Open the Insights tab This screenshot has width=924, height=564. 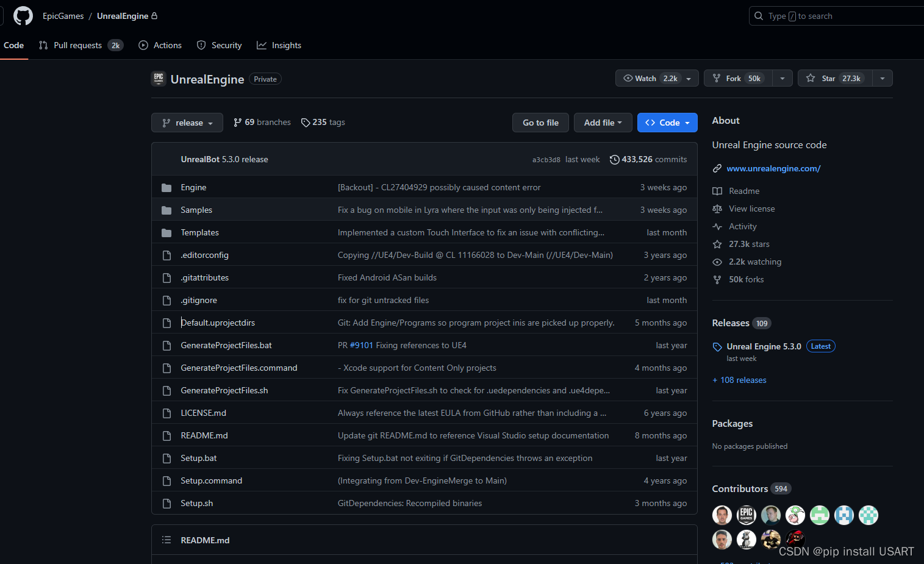coord(279,45)
